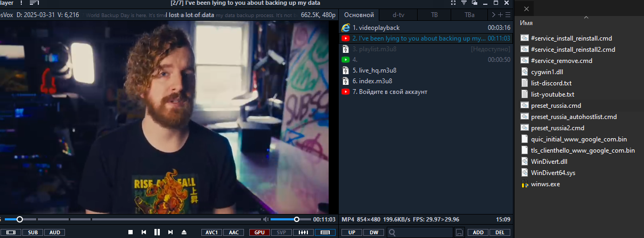The height and width of the screenshot is (238, 644).
Task: Stop video playback
Action: (130, 232)
